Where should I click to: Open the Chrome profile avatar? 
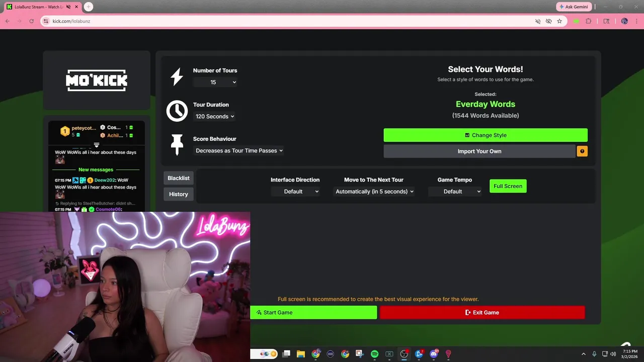point(624,21)
